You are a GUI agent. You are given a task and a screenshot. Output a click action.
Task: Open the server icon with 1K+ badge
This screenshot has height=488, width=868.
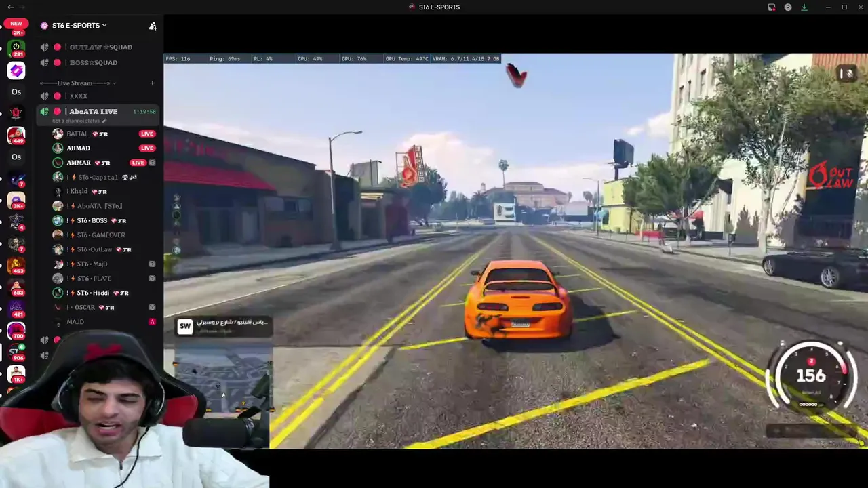(16, 374)
